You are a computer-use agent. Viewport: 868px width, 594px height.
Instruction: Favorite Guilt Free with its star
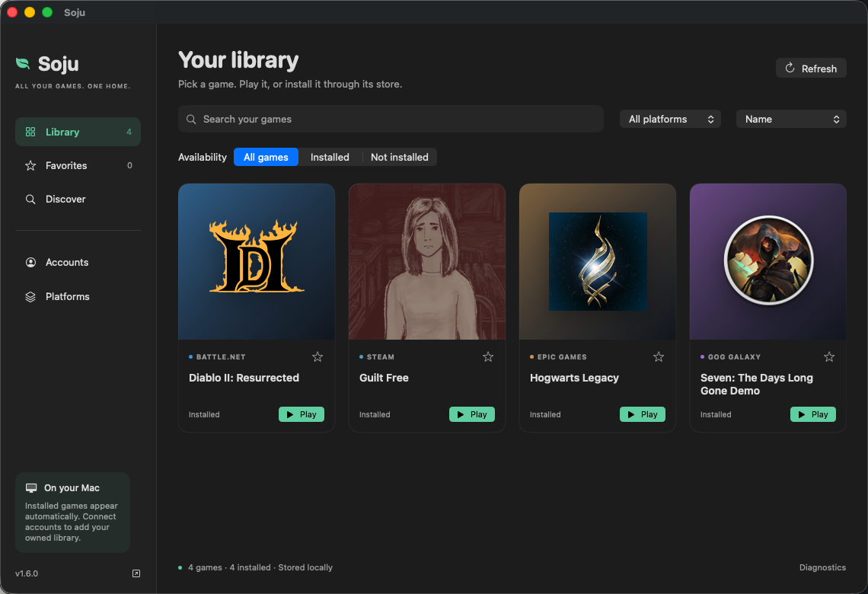488,357
